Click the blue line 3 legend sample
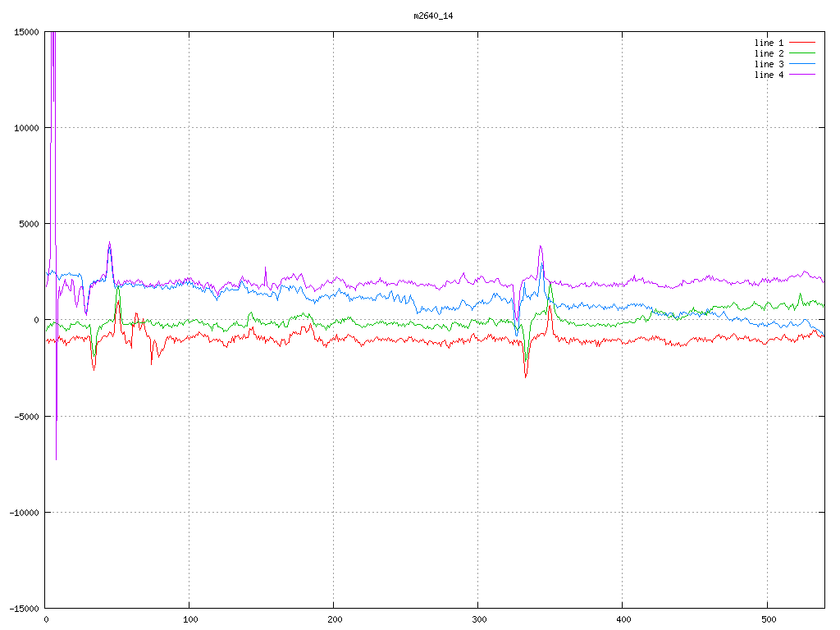840x630 pixels. coord(803,63)
